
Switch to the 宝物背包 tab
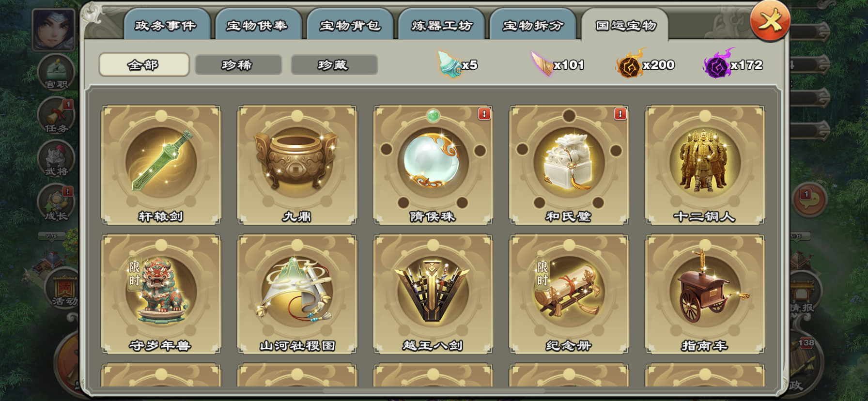pos(349,25)
